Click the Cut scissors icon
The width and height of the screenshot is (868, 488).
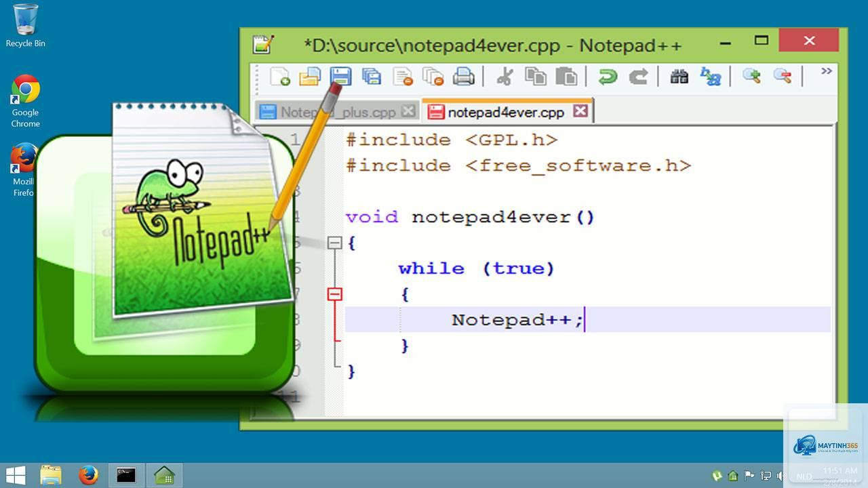pyautogui.click(x=505, y=76)
